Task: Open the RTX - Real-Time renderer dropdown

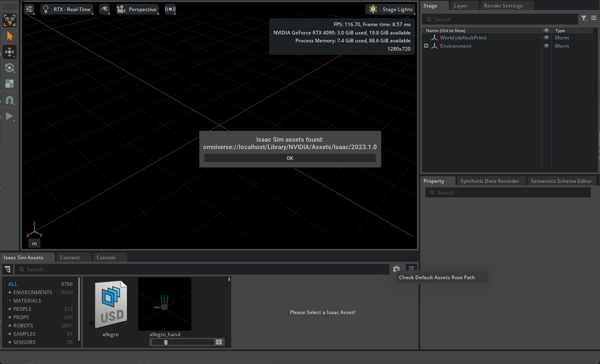Action: click(x=67, y=9)
